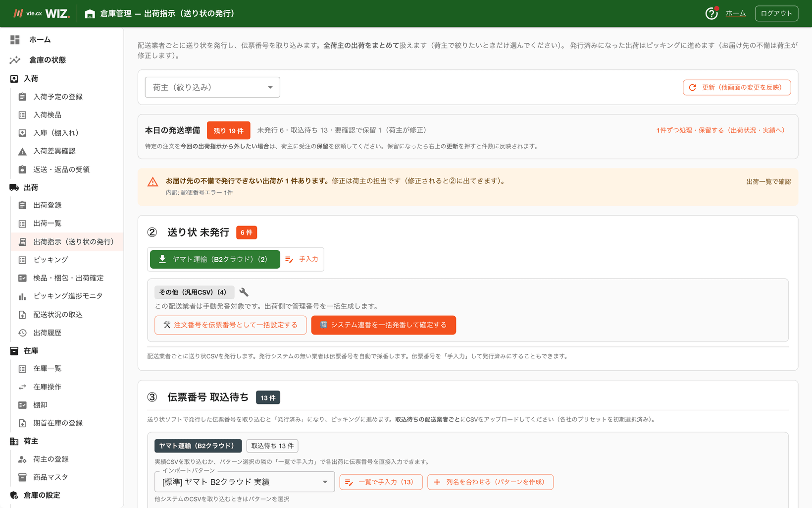Click the ピッキング進捗モニタ bar chart icon
Screen dimensions: 812x508
(x=22, y=296)
